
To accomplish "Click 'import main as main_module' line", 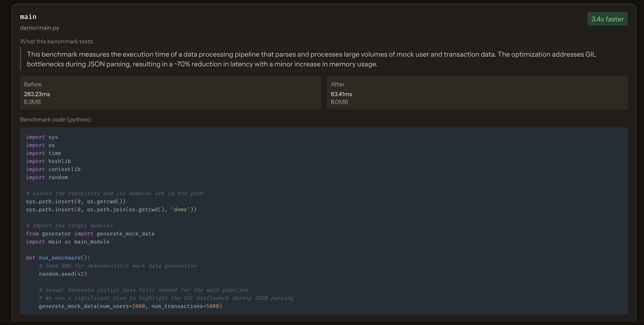I will [68, 242].
